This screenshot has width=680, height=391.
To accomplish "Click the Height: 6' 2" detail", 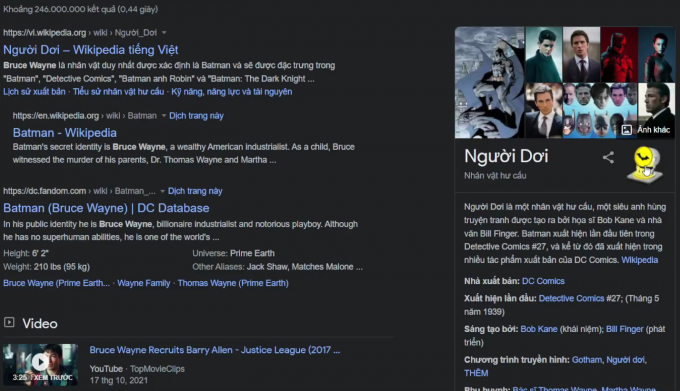I will click(26, 253).
